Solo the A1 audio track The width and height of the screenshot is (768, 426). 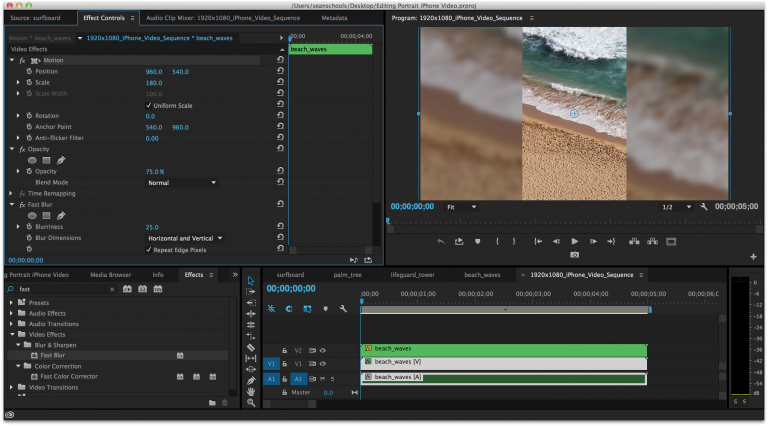click(x=332, y=379)
